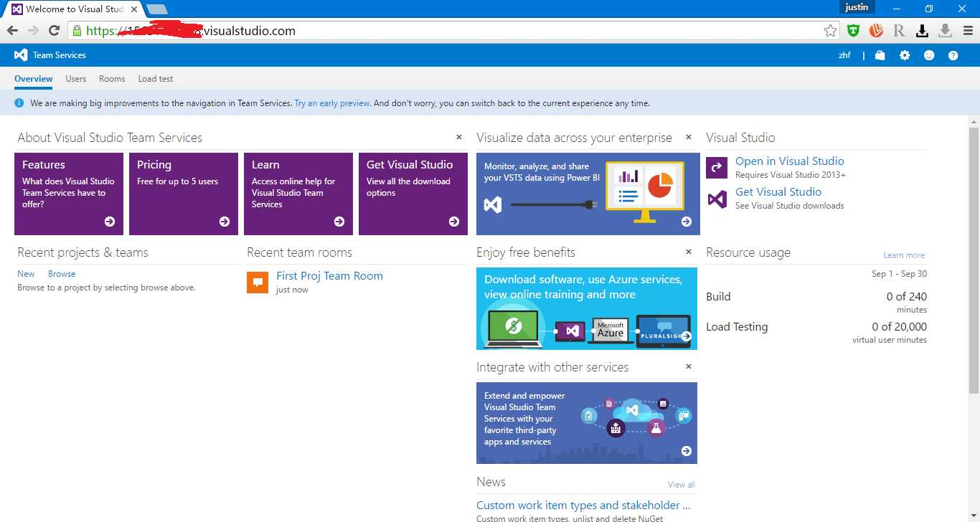Open the Integrate with other services banner

(x=587, y=423)
